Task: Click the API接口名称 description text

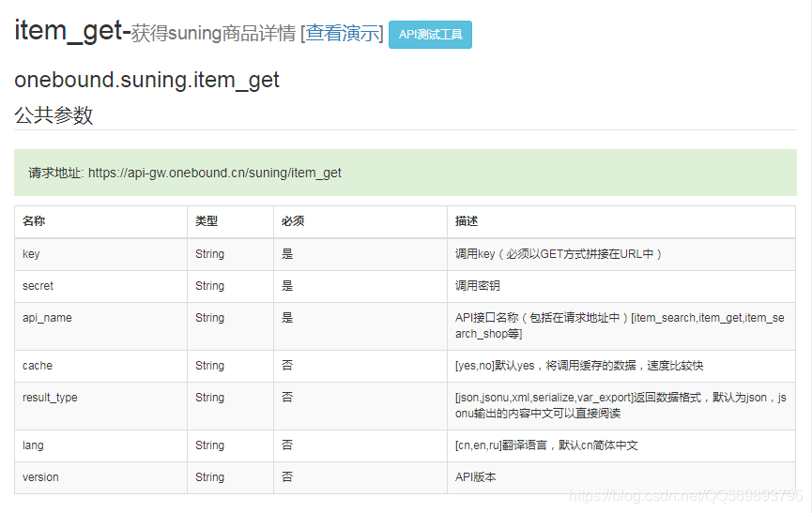Action: [620, 325]
